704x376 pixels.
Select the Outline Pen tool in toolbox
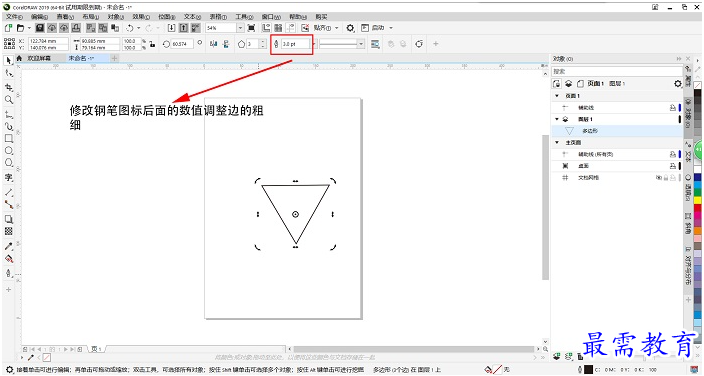click(9, 273)
